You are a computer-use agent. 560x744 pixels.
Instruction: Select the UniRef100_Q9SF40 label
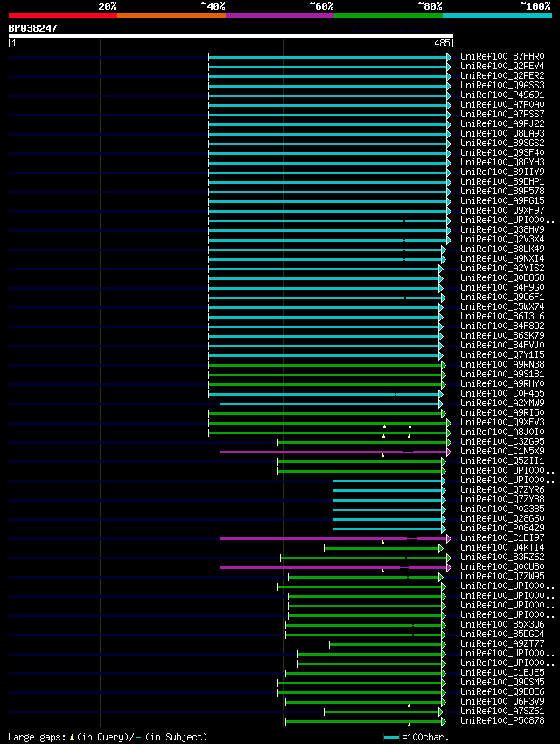click(x=502, y=153)
